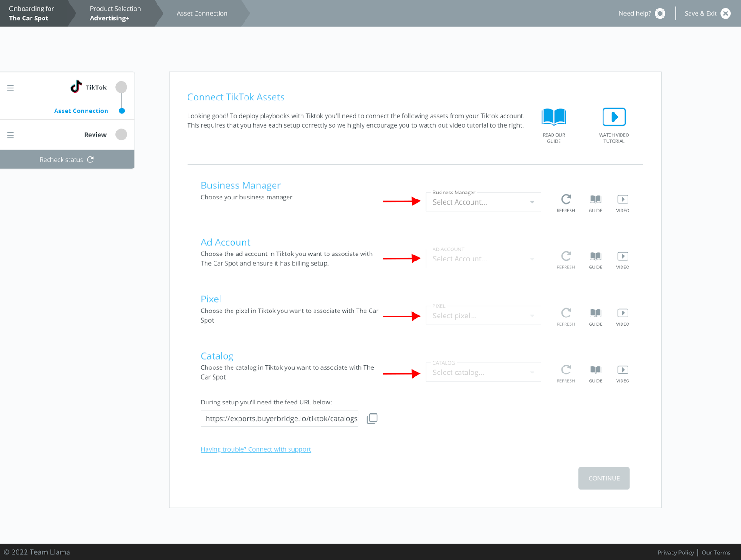Open the Catalog video icon

(623, 370)
